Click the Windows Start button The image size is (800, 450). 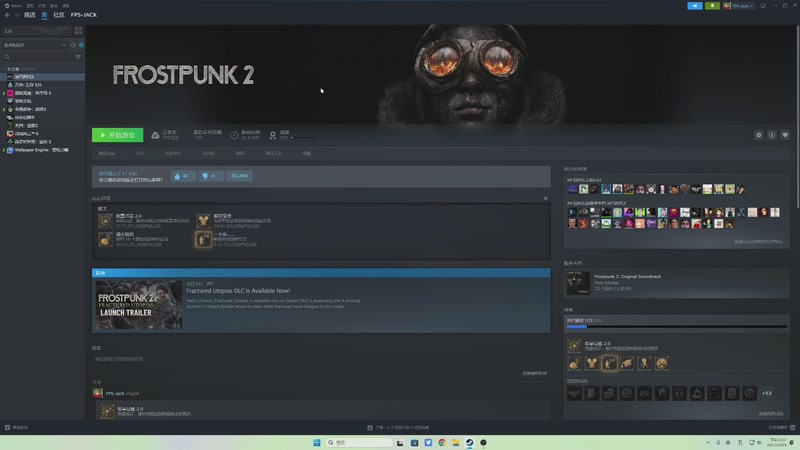[x=317, y=442]
